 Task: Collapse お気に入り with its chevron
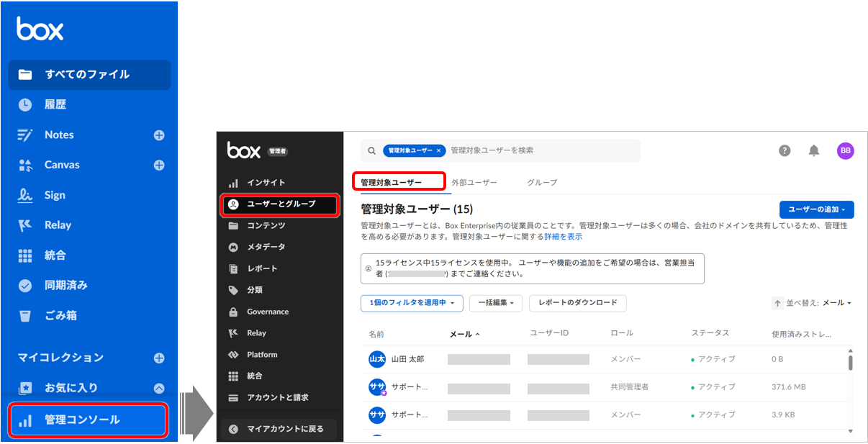click(159, 388)
